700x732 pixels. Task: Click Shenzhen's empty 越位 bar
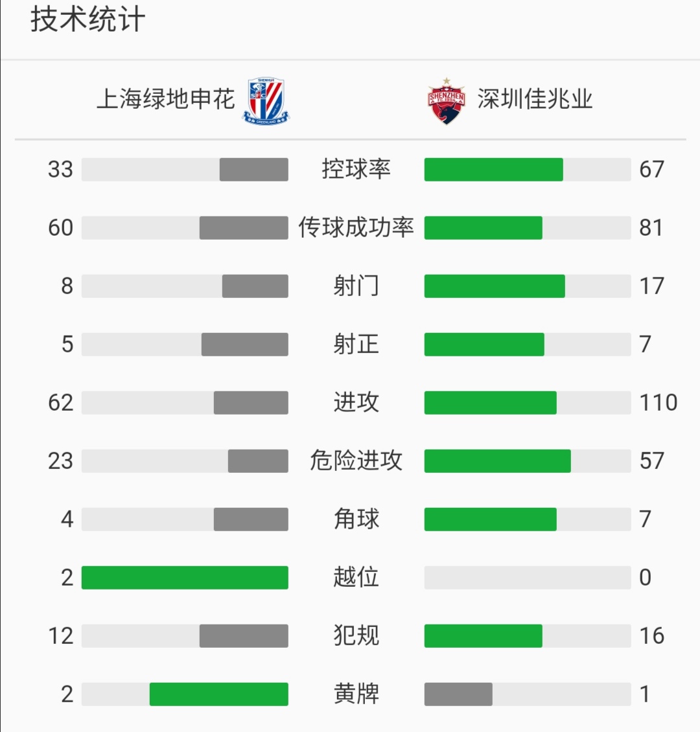point(527,578)
